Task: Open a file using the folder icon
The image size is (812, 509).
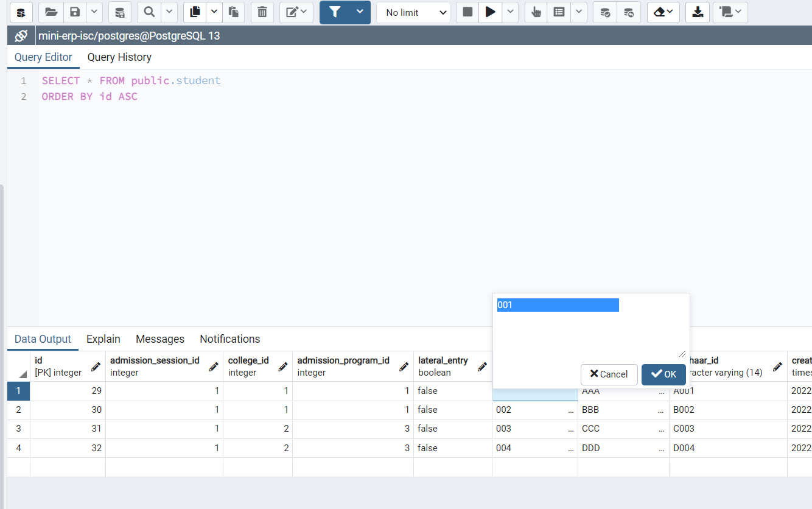Action: point(51,12)
